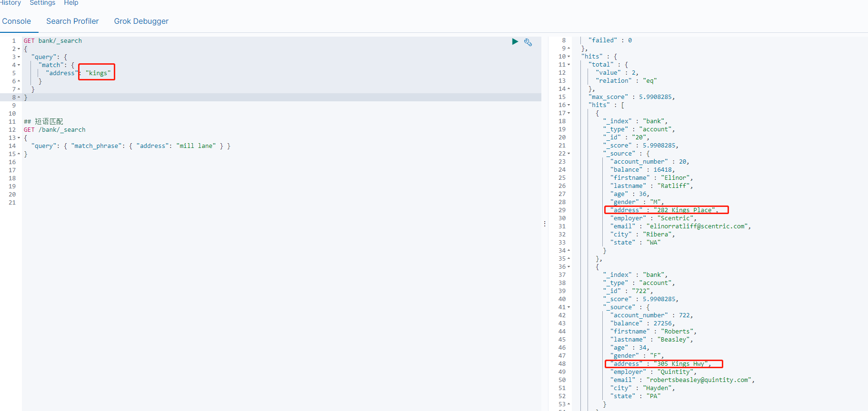This screenshot has height=411, width=868.
Task: Click the "account_number" : 722 line
Action: [x=651, y=315]
